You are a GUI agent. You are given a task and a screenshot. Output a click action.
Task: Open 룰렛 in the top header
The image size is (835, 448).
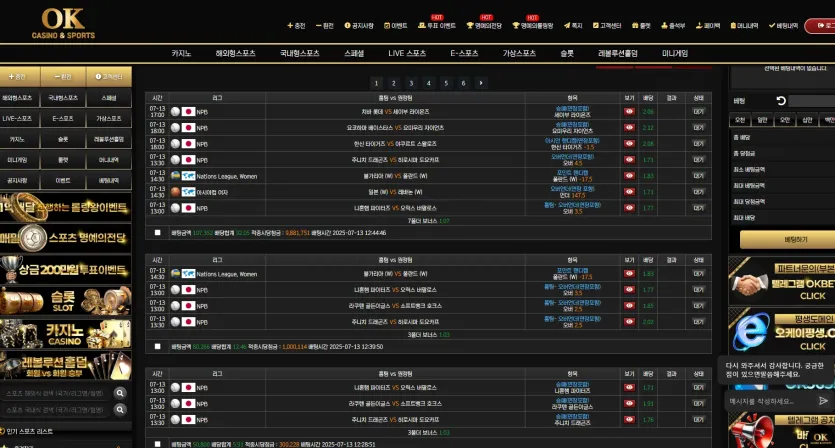click(x=641, y=26)
